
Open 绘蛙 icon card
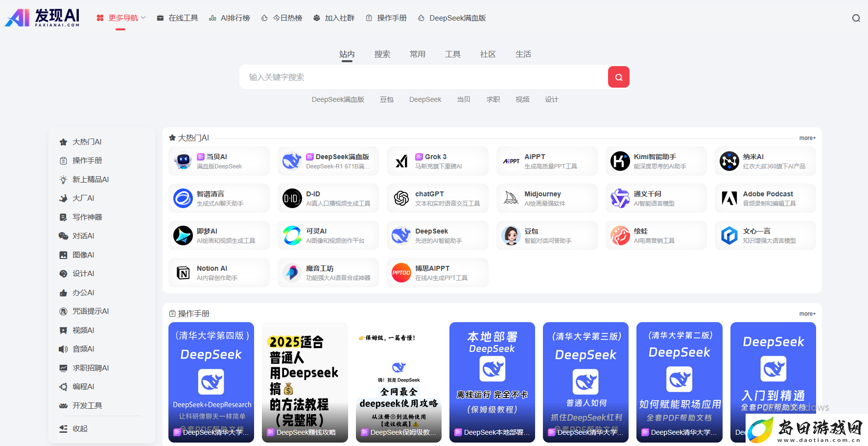[656, 235]
